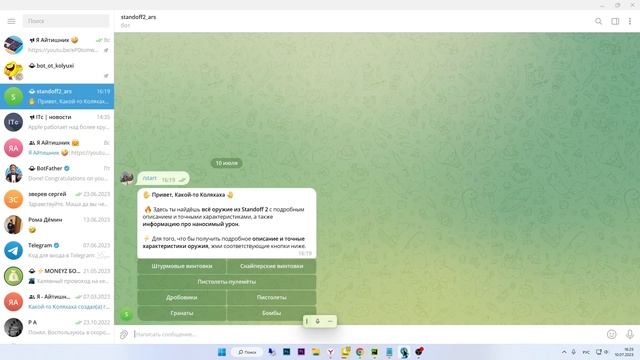Toggle the right info side panel
The height and width of the screenshot is (360, 640).
click(615, 21)
